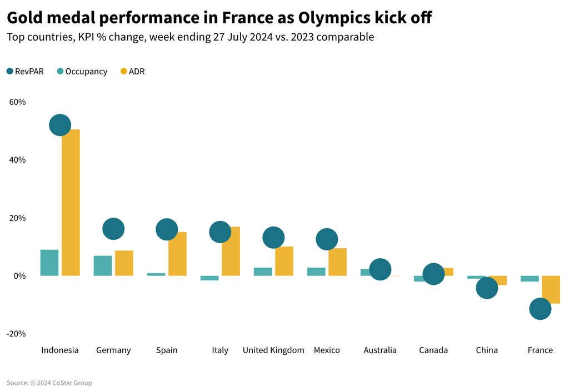Viewport: 569px width, 392px height.
Task: Click Mexico's teal Occupancy bar
Action: (316, 272)
